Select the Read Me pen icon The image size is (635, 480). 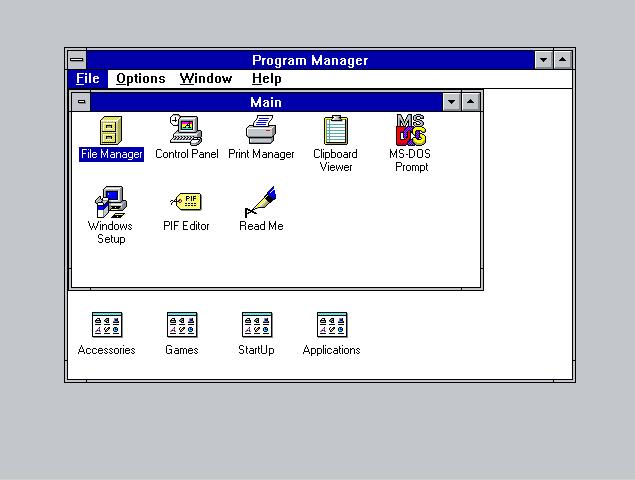[260, 202]
